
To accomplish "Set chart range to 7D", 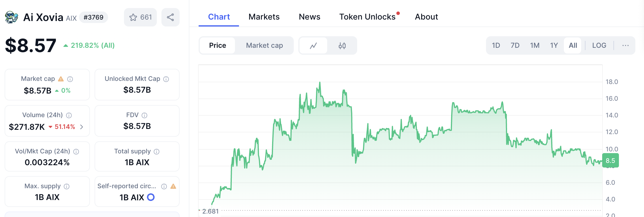I will point(515,45).
